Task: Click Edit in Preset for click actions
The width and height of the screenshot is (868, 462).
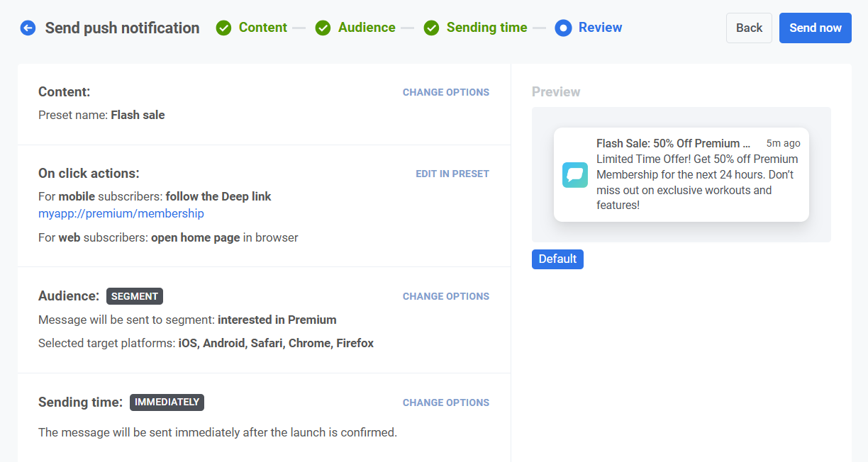Action: click(452, 174)
